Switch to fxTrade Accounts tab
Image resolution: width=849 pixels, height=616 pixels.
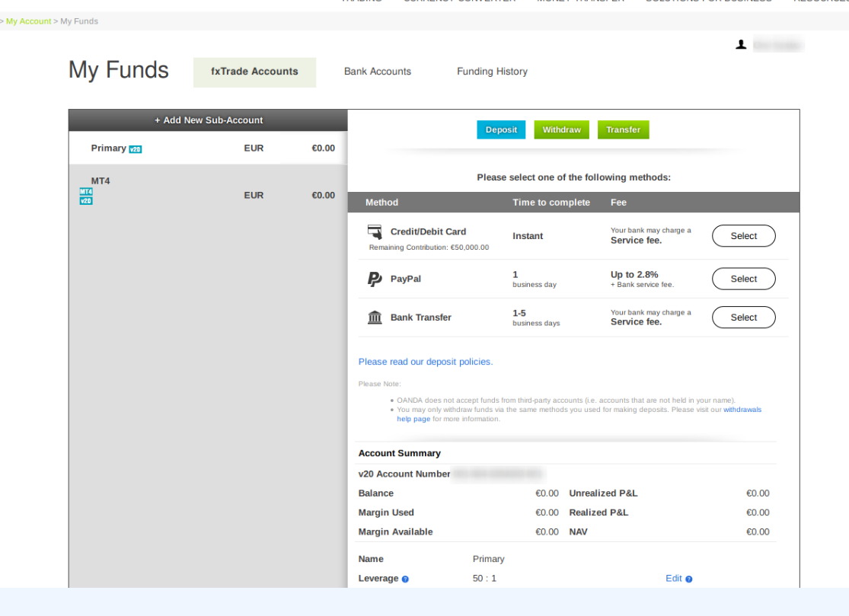coord(254,72)
